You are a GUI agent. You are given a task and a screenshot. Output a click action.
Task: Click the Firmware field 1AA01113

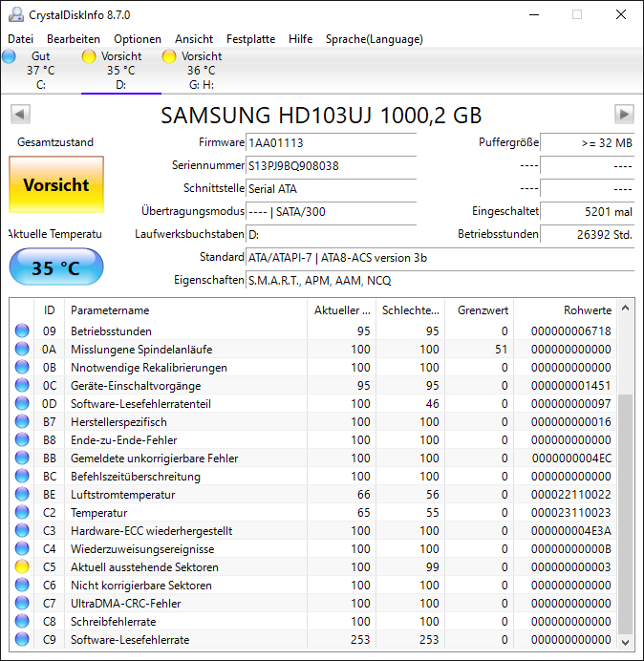tap(331, 143)
